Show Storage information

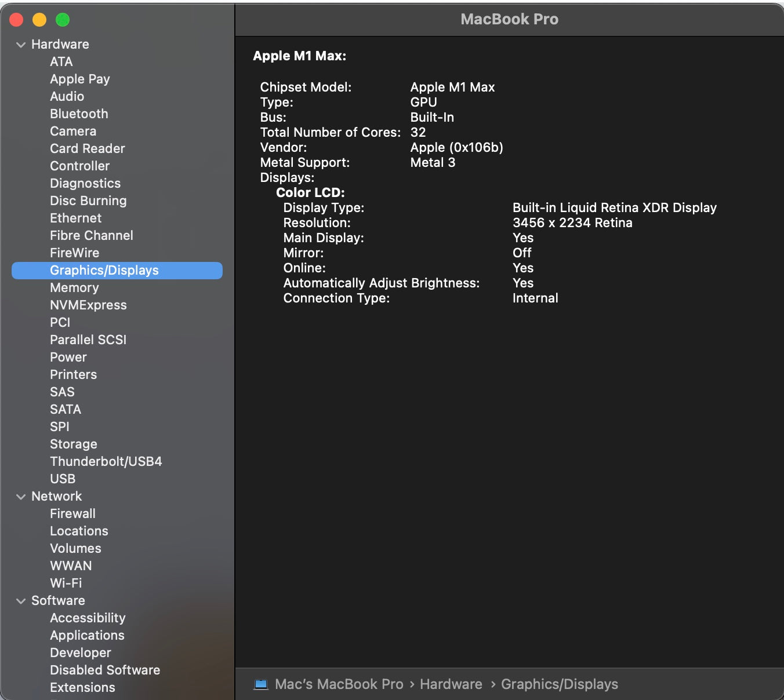click(74, 444)
